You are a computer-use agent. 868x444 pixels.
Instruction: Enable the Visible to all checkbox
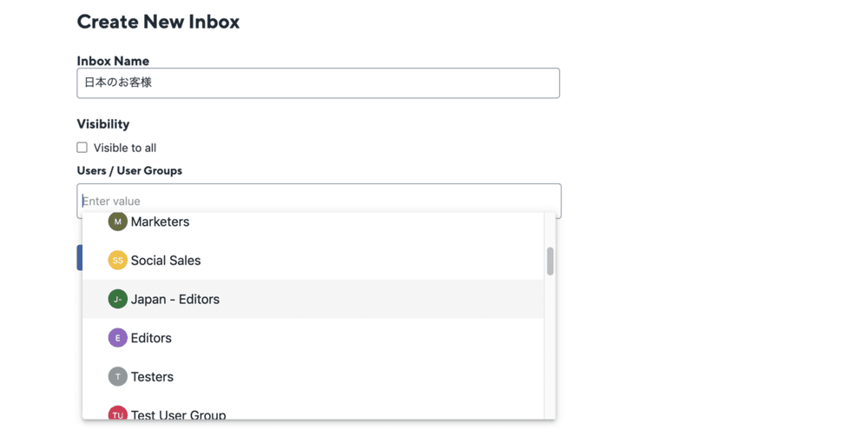coord(82,148)
